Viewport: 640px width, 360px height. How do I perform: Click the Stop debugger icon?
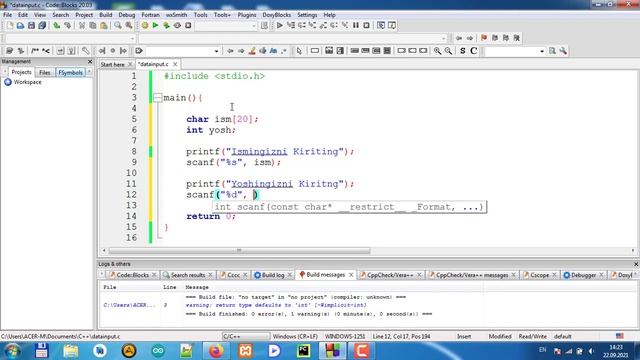367,26
